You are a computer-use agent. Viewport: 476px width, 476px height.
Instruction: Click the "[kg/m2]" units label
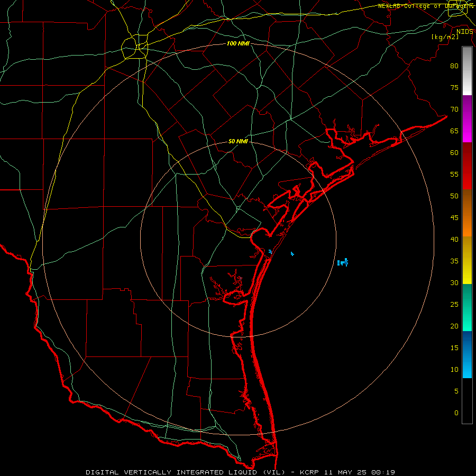point(445,37)
